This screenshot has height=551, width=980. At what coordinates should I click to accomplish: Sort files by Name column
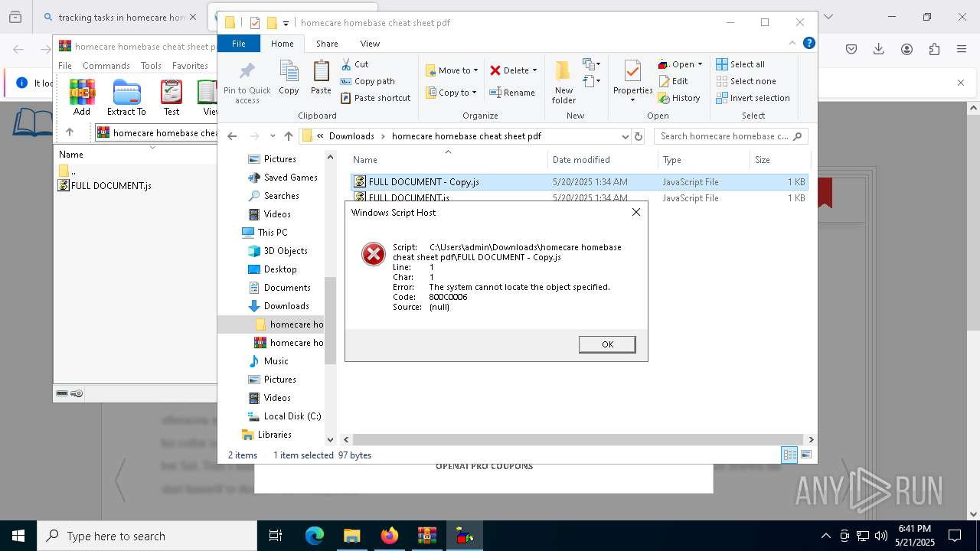448,160
